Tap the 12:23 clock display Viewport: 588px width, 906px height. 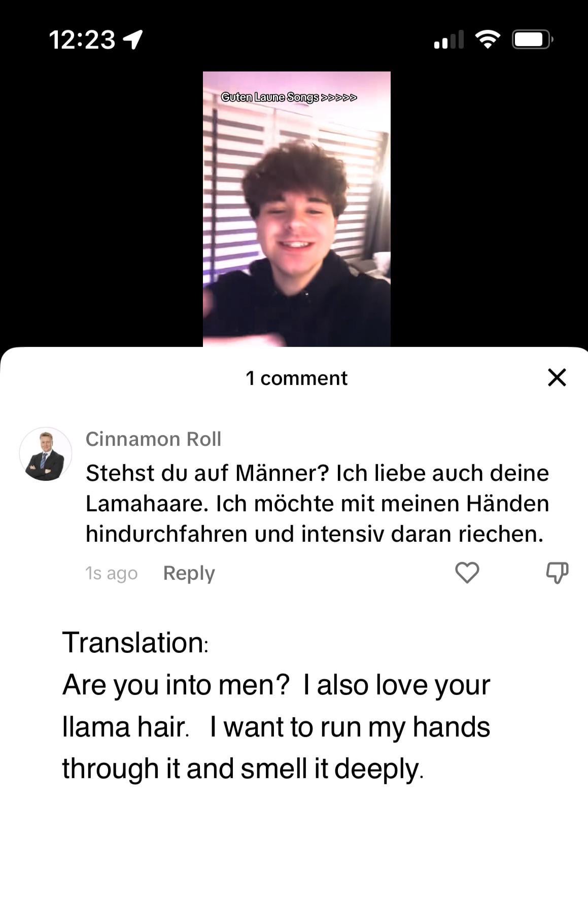82,40
